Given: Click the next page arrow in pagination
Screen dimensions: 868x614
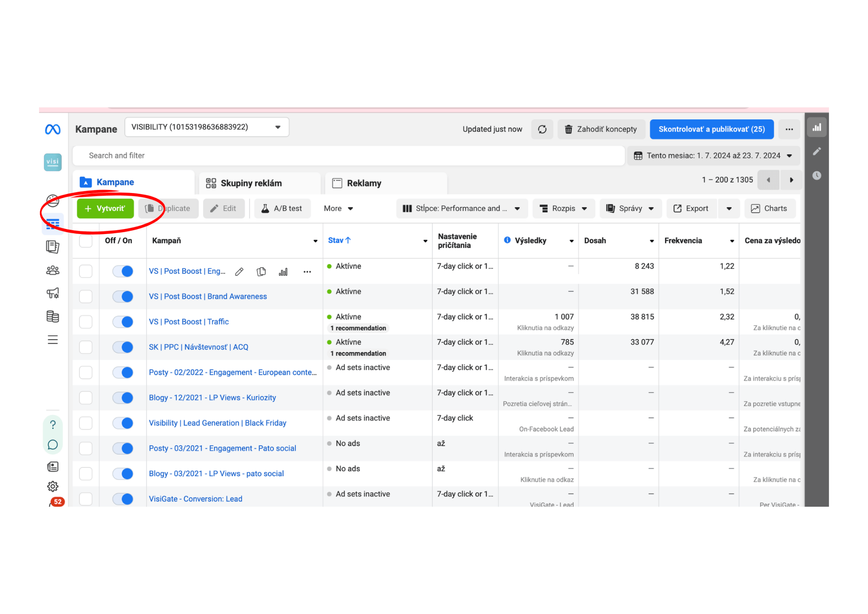Looking at the screenshot, I should 792,182.
